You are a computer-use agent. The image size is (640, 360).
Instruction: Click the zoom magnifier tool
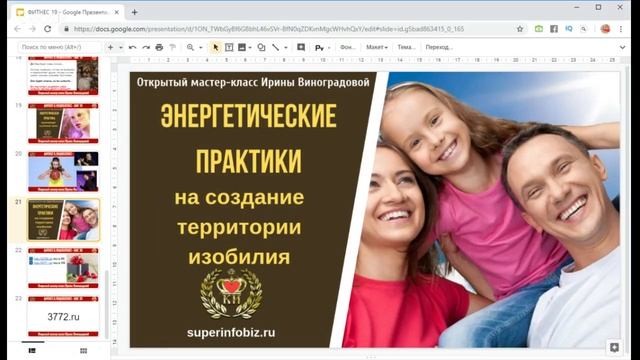click(x=190, y=47)
